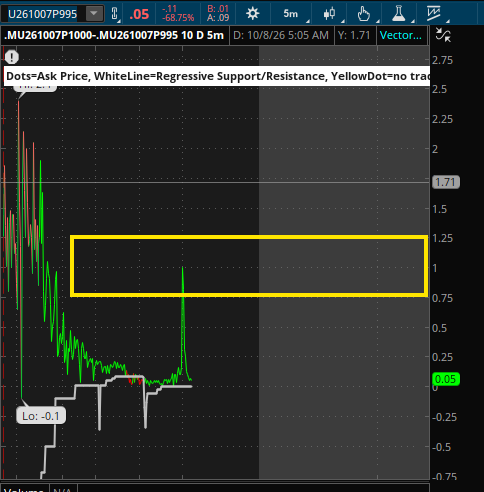Click the study description tooltip text
This screenshot has width=484, height=492.
click(x=217, y=76)
